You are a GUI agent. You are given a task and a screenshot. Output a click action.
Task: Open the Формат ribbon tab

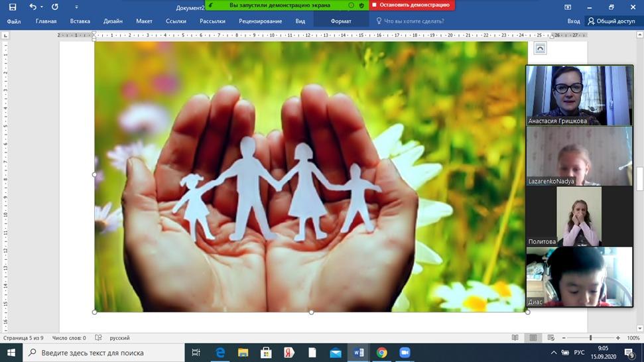click(x=341, y=21)
